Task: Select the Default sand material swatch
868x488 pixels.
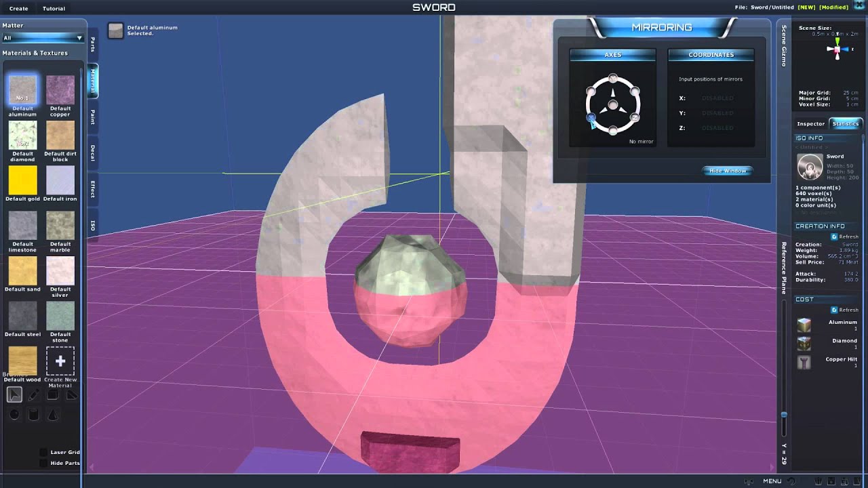Action: [22, 270]
